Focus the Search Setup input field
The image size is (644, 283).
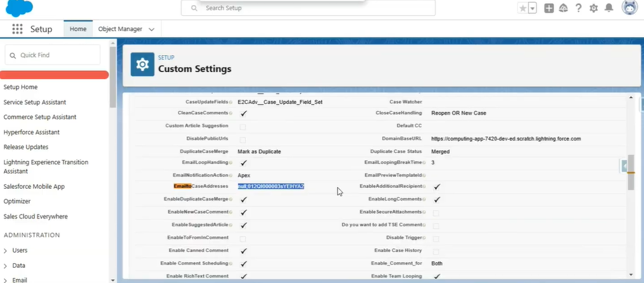tap(308, 8)
